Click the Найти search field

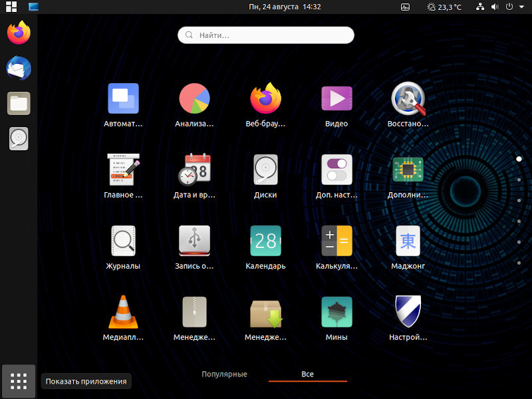266,35
